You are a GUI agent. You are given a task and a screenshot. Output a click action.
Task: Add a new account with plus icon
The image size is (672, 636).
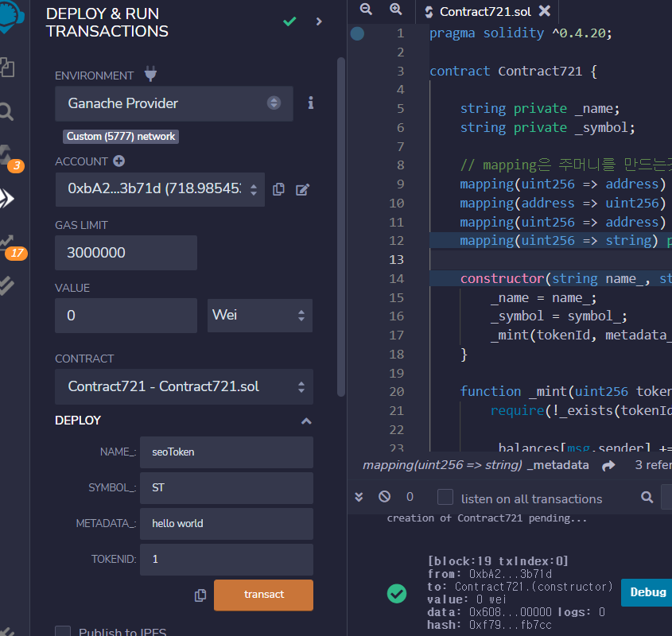pos(118,161)
